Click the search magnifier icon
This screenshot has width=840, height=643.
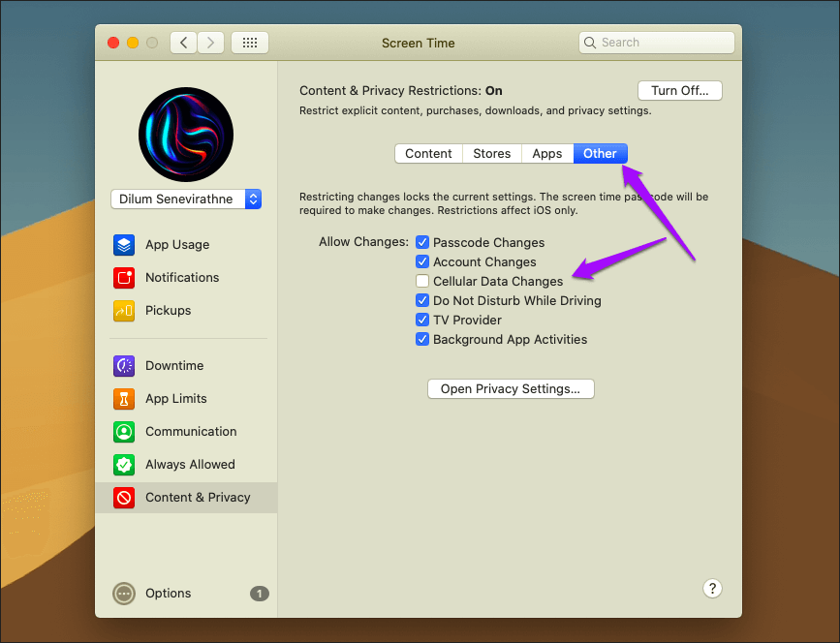(x=590, y=43)
